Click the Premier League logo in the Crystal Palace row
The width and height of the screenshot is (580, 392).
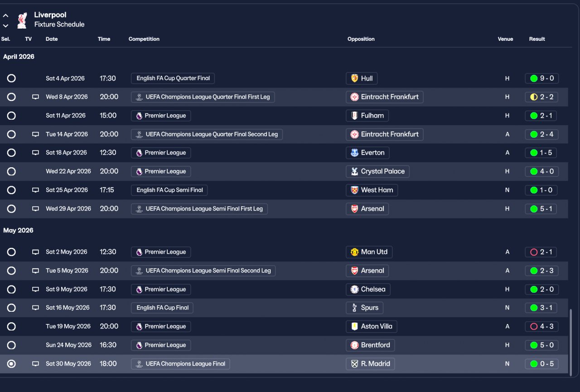pos(139,171)
